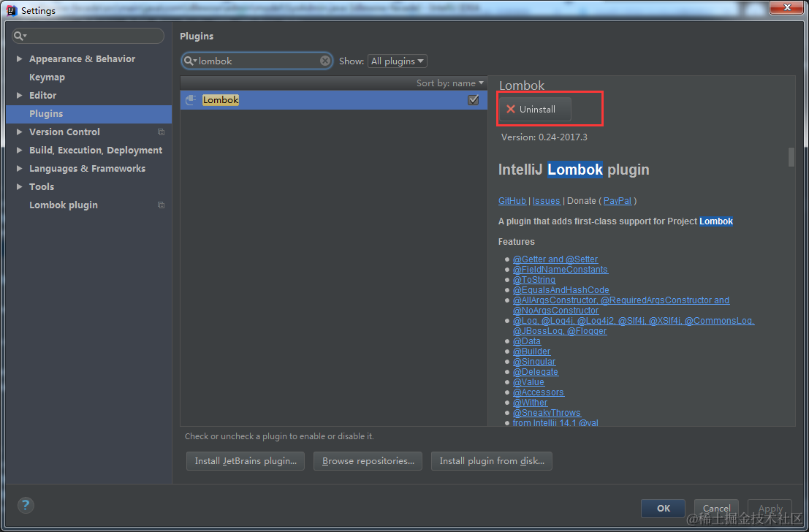The image size is (809, 532).
Task: Select Plugins in settings tree
Action: coord(88,114)
